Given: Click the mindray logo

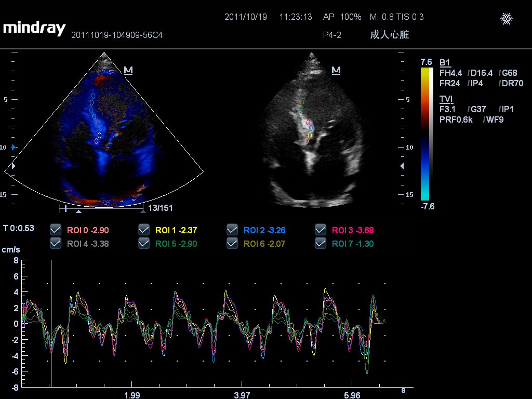Looking at the screenshot, I should pyautogui.click(x=35, y=29).
